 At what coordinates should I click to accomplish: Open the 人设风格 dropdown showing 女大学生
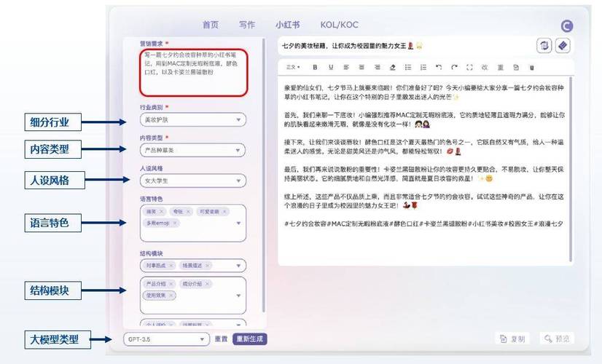coord(192,181)
